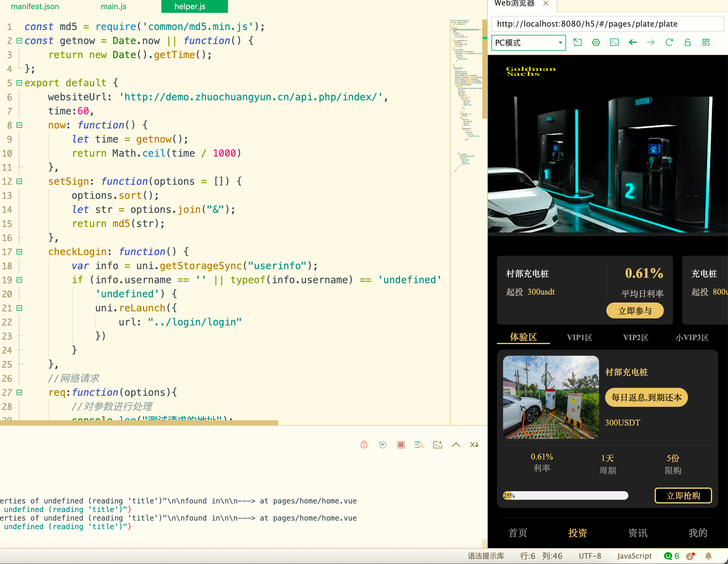This screenshot has width=728, height=564.
Task: Click the browser refresh icon
Action: [x=669, y=42]
